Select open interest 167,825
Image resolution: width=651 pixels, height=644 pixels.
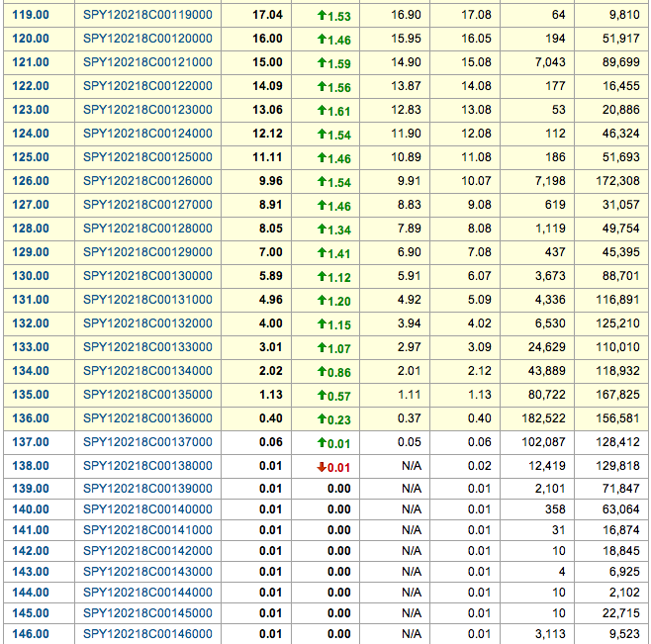click(x=617, y=394)
